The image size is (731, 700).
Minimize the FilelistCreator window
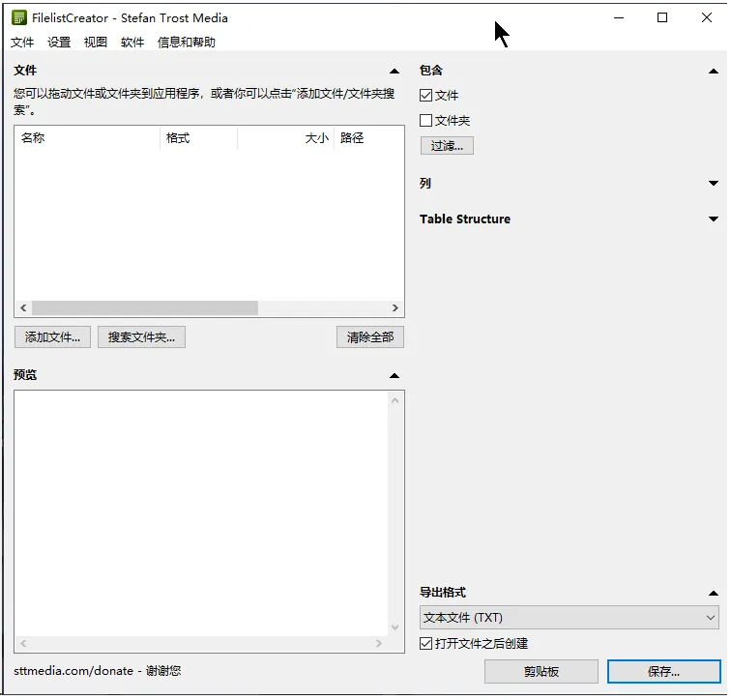[619, 18]
